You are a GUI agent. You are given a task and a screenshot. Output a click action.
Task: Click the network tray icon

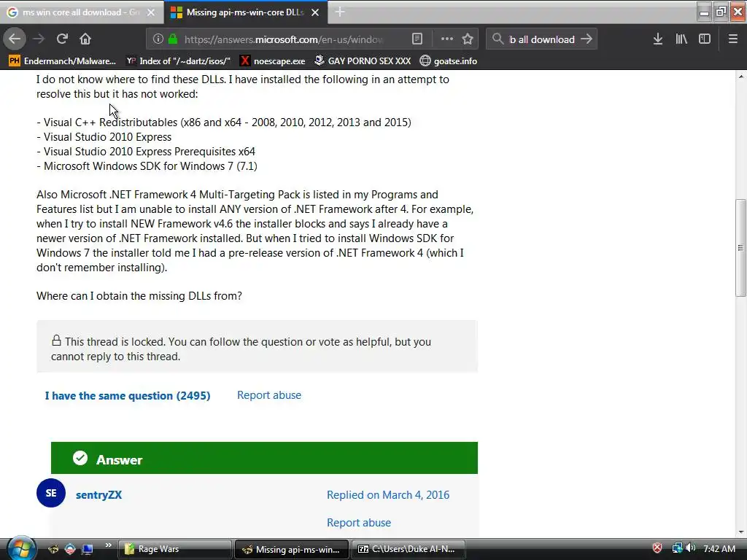click(x=676, y=548)
